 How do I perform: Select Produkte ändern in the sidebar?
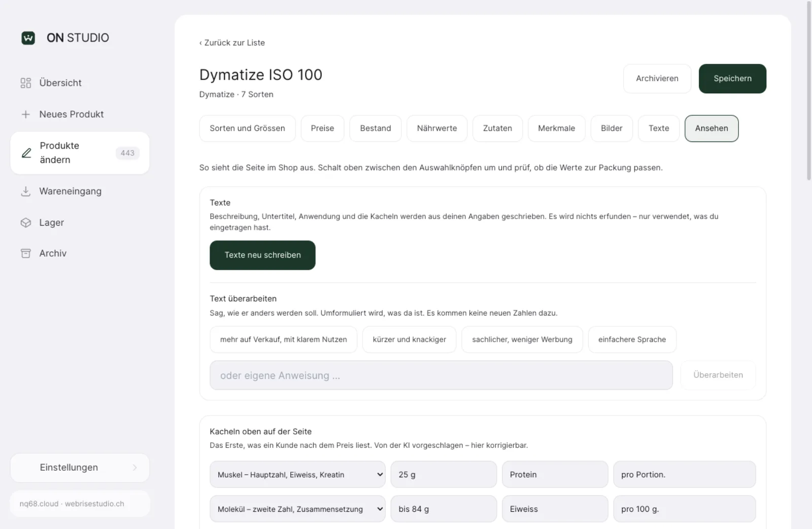tap(80, 153)
